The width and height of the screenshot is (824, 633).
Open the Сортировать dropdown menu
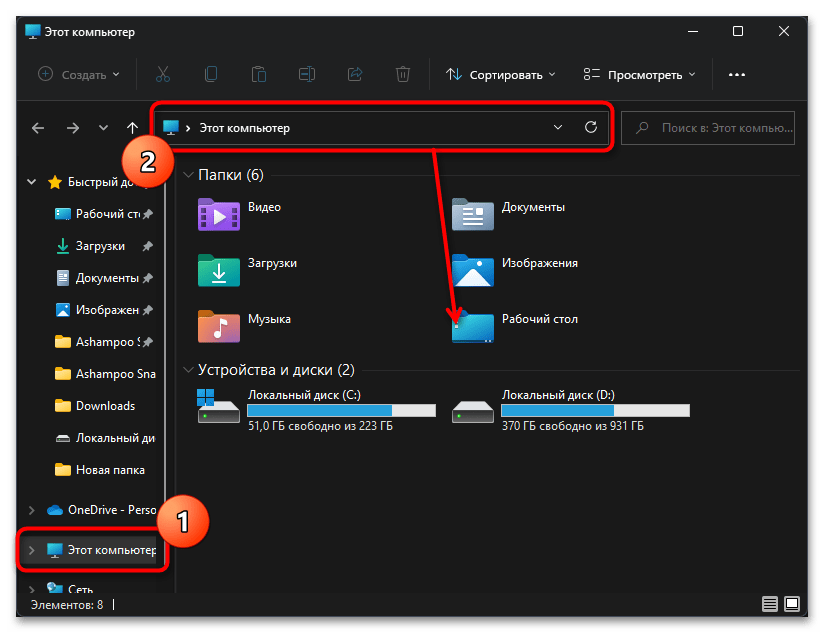coord(500,74)
